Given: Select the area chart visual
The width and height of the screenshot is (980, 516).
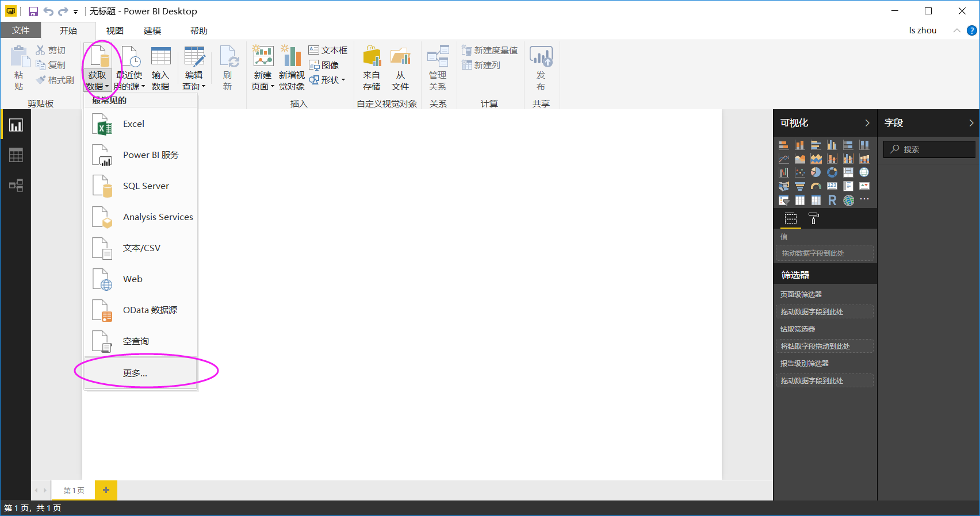Looking at the screenshot, I should click(799, 159).
